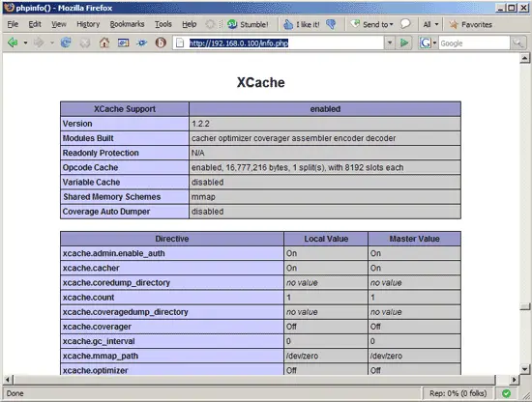Click the thumbs-up I like it! button
The height and width of the screenshot is (402, 532).
(x=301, y=24)
